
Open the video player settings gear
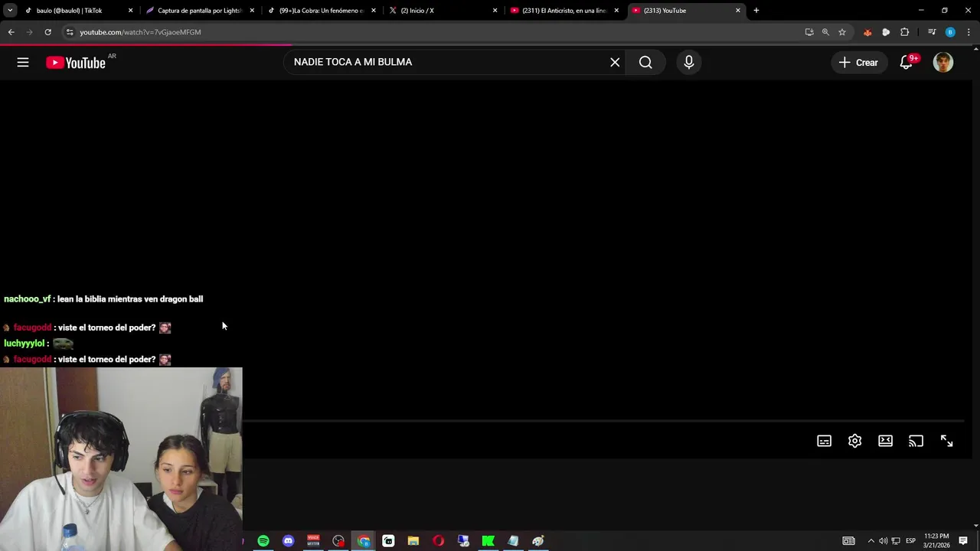pos(855,441)
